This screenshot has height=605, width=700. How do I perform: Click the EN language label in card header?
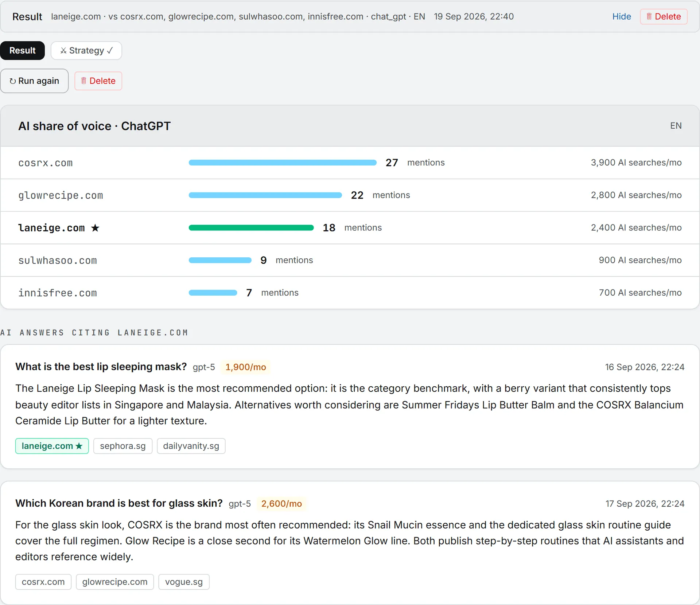tap(676, 126)
